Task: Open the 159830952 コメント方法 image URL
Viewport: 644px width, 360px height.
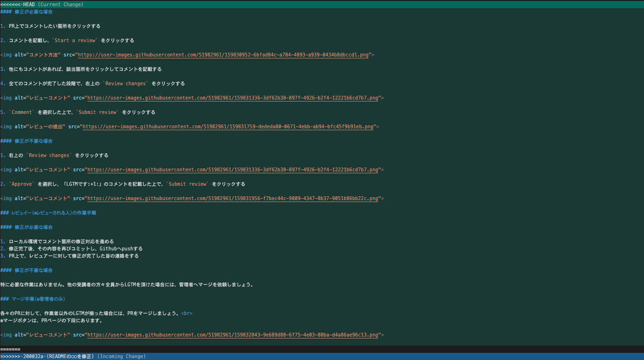Action: pyautogui.click(x=223, y=55)
